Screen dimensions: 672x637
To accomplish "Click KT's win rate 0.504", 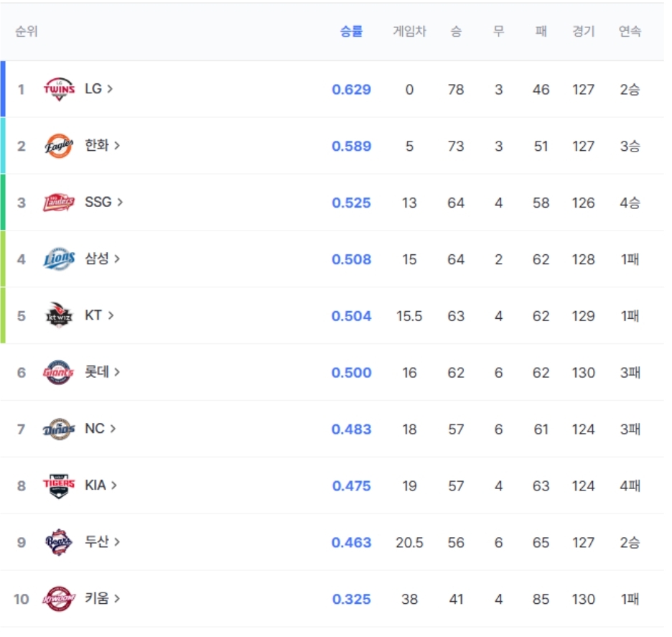I will [x=351, y=316].
